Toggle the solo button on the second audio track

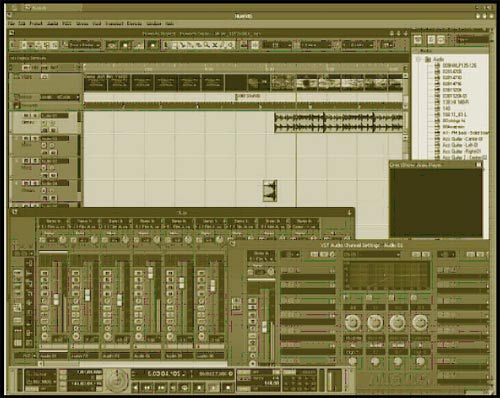34,138
